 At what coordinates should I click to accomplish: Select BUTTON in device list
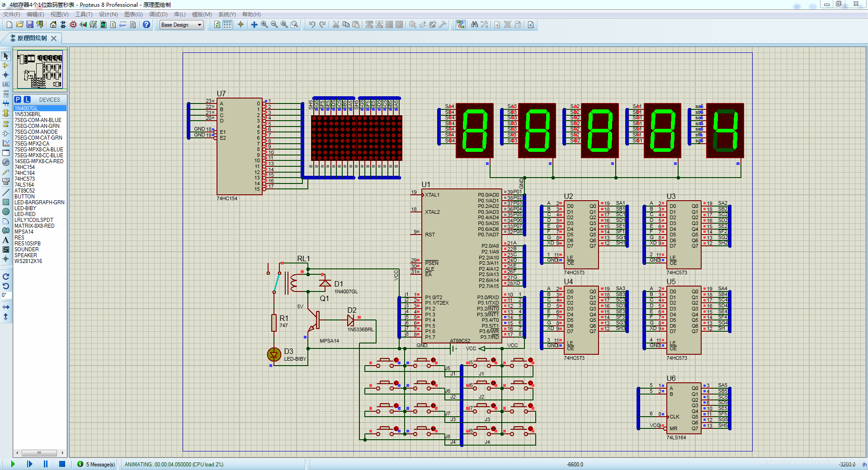click(x=40, y=197)
